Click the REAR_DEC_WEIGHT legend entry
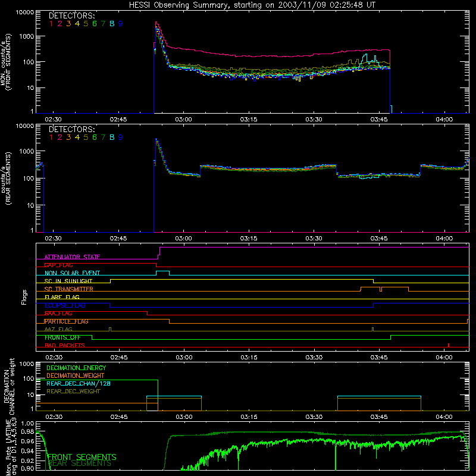This screenshot has height=476, width=476. tap(73, 392)
